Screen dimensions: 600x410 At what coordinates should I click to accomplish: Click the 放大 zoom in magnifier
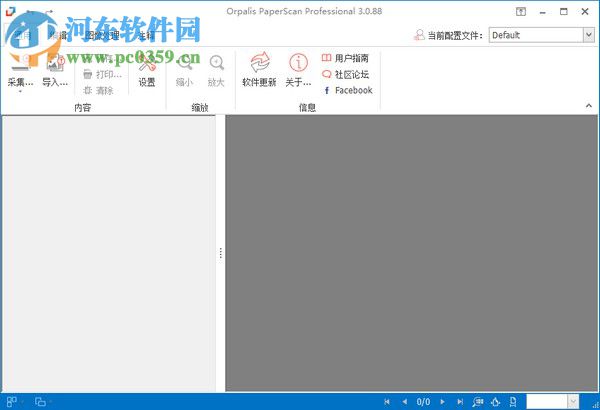coord(216,71)
